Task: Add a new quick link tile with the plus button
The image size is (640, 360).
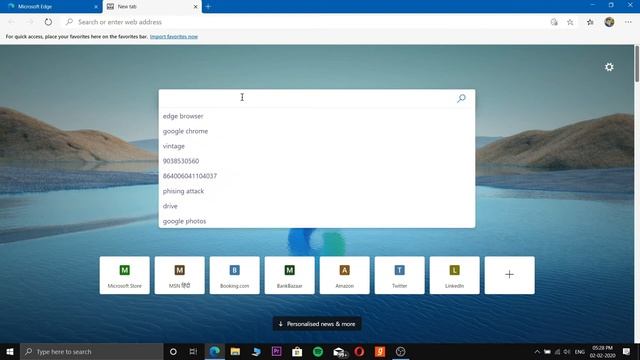Action: tap(509, 275)
